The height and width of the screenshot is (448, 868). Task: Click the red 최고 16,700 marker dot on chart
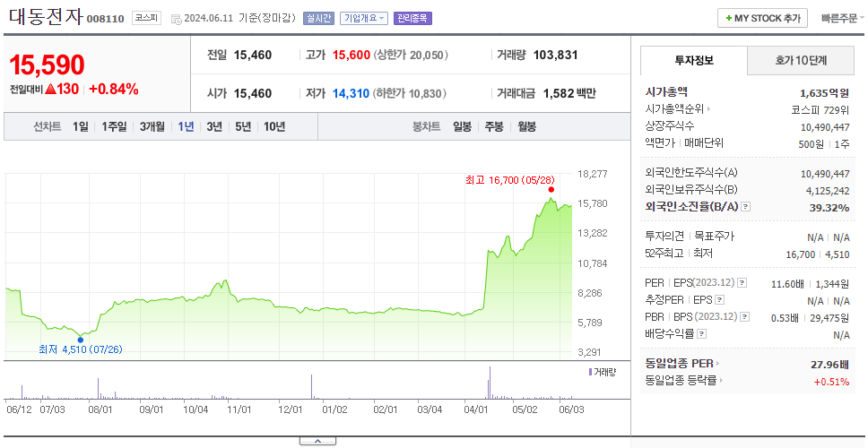coord(551,190)
